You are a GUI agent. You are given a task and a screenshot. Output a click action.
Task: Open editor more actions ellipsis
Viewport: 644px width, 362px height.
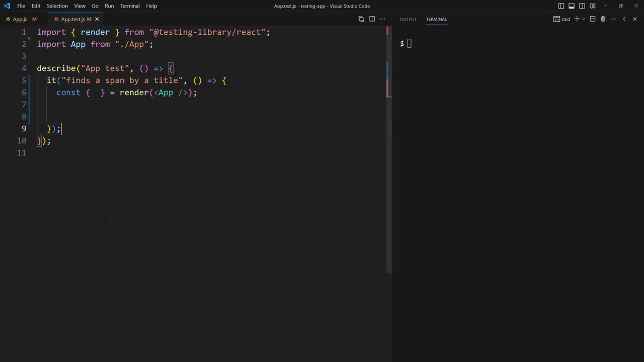click(x=382, y=19)
